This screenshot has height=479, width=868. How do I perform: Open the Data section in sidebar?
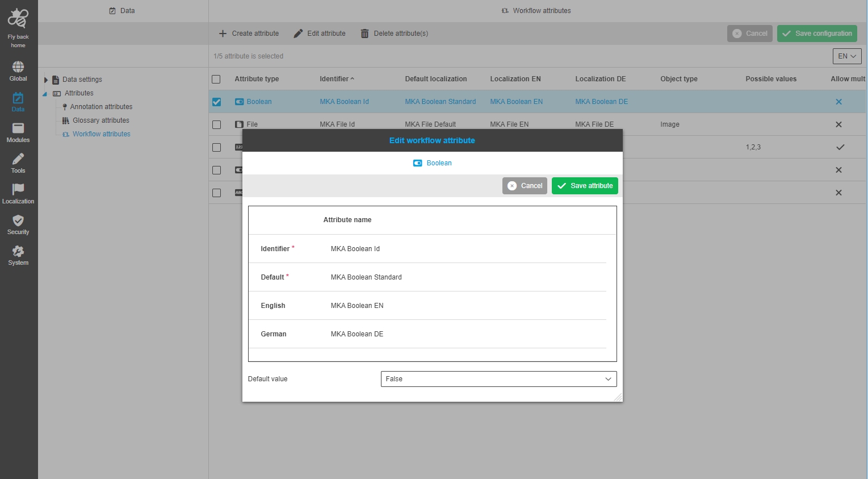pyautogui.click(x=18, y=102)
